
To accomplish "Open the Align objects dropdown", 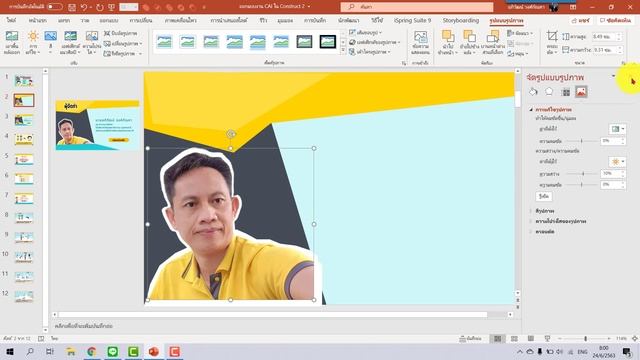I will click(520, 33).
